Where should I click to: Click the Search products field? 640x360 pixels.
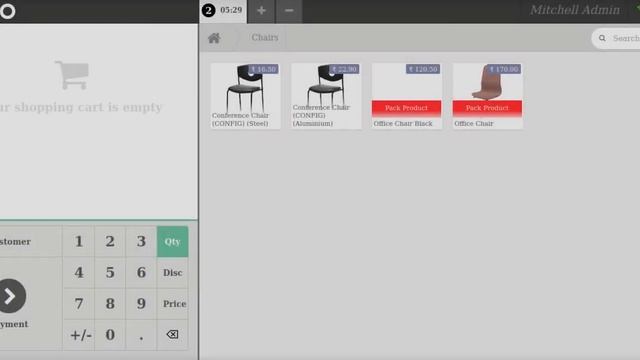click(x=616, y=38)
